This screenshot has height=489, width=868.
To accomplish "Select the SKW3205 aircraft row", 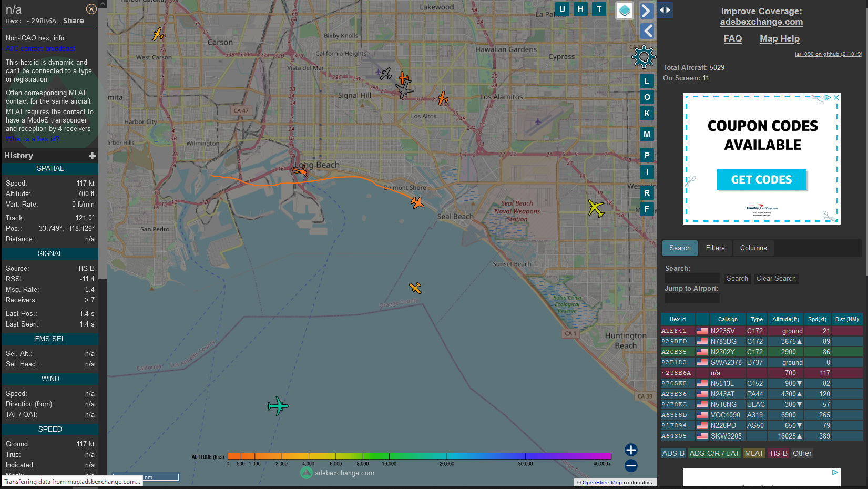I will pos(761,436).
